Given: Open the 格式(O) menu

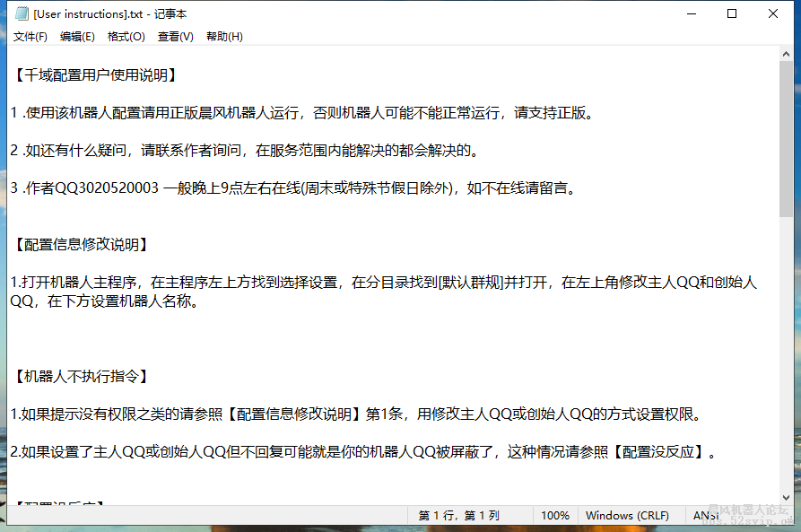Looking at the screenshot, I should [x=125, y=36].
